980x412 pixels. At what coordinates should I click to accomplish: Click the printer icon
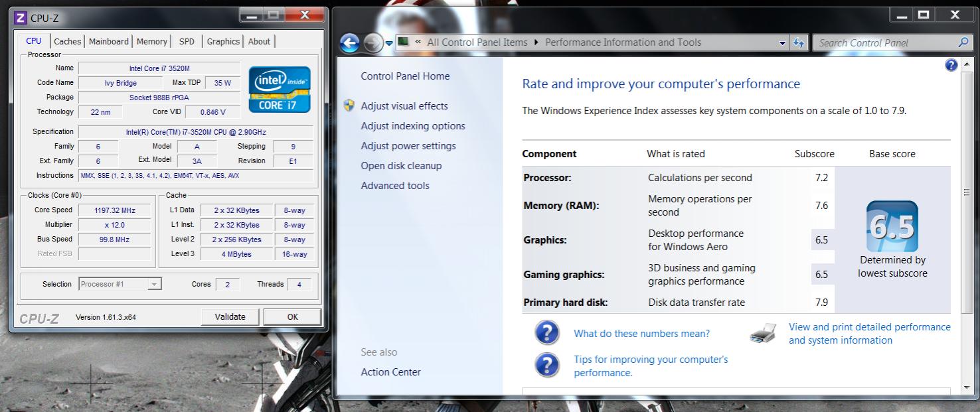coord(764,332)
